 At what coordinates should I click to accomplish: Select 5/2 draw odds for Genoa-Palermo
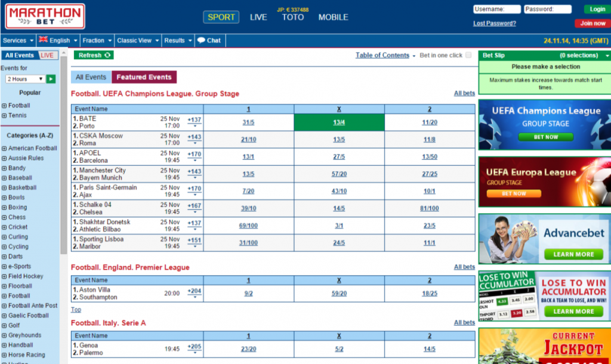coord(339,349)
